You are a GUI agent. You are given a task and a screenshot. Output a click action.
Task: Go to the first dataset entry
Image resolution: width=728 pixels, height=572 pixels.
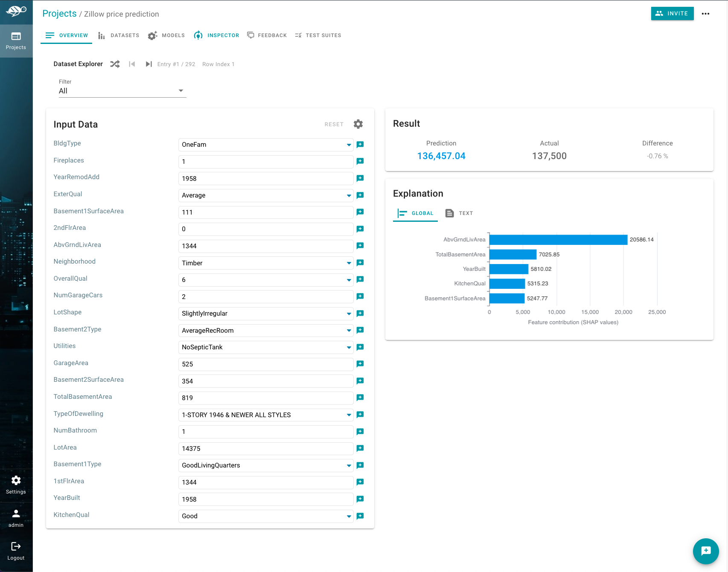click(x=132, y=64)
